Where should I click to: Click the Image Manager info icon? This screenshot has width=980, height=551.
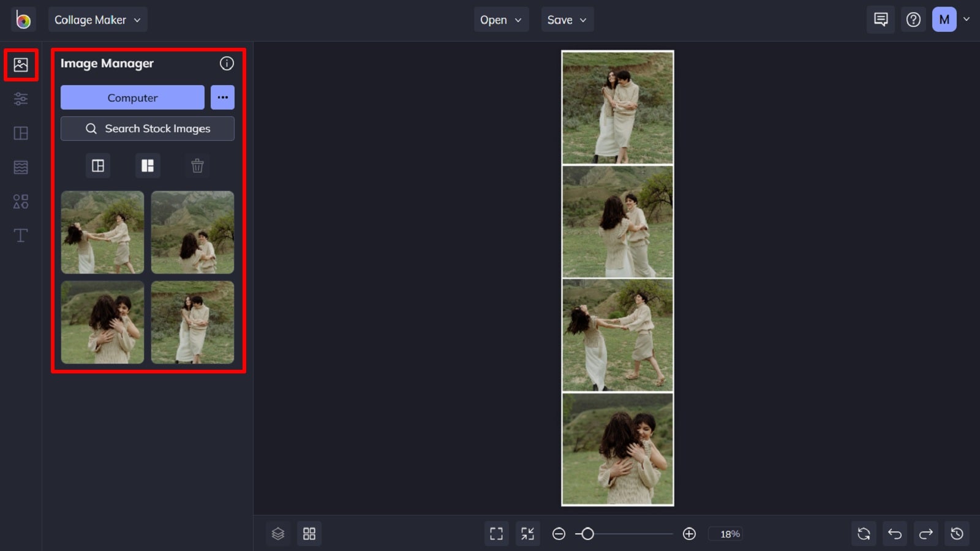tap(227, 63)
